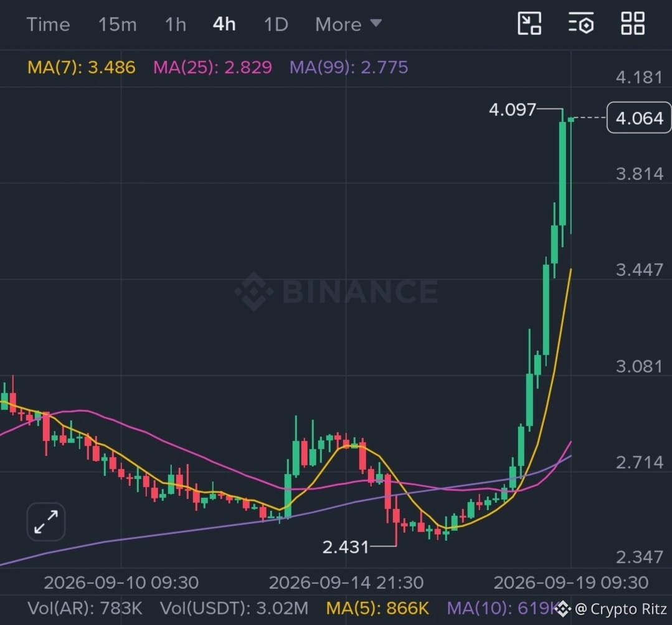Open the four-square grid layout icon

coord(633,23)
